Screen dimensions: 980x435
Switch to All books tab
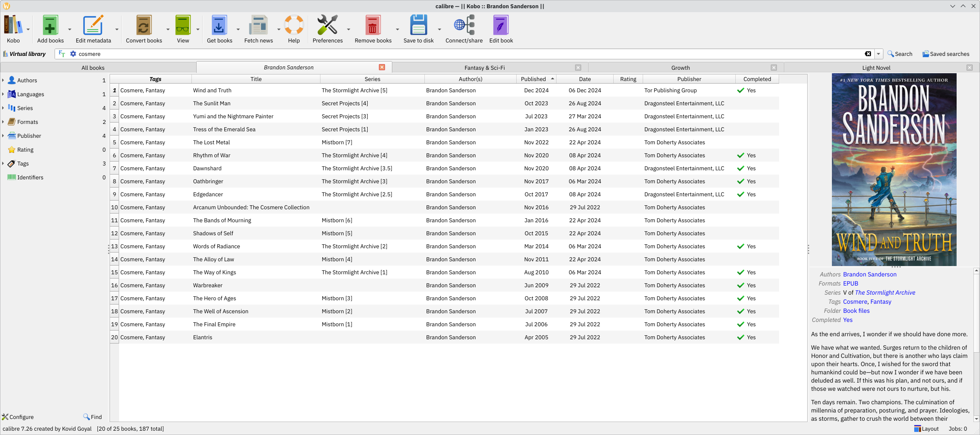point(93,68)
